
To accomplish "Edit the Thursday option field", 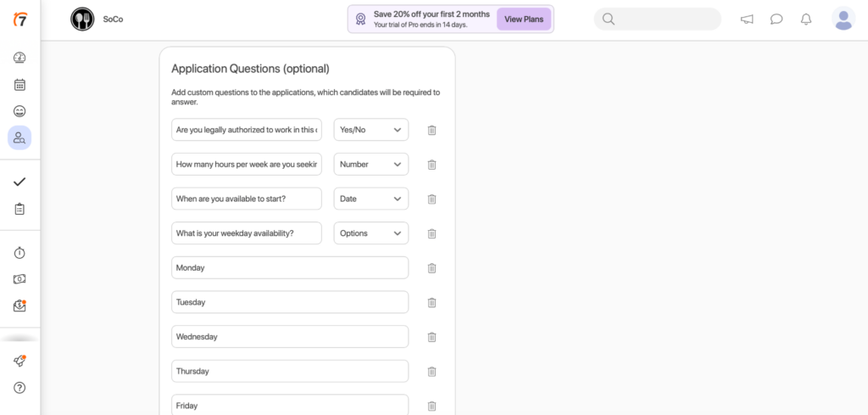I will (290, 371).
